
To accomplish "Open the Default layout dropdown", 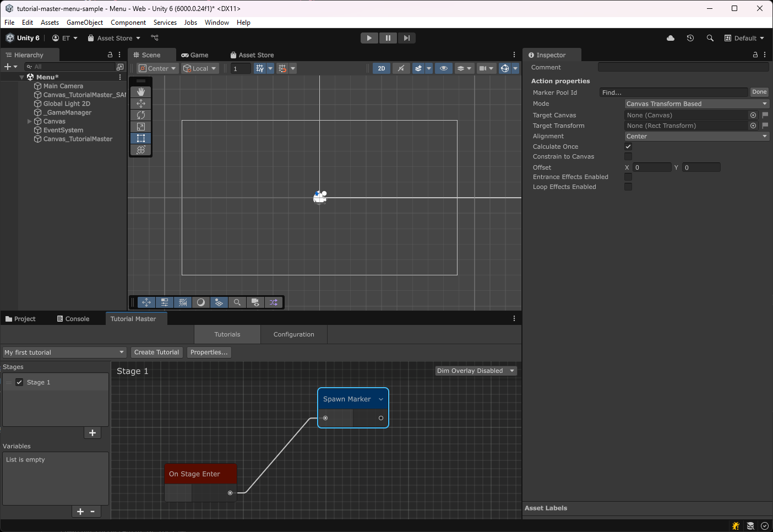I will coord(744,38).
